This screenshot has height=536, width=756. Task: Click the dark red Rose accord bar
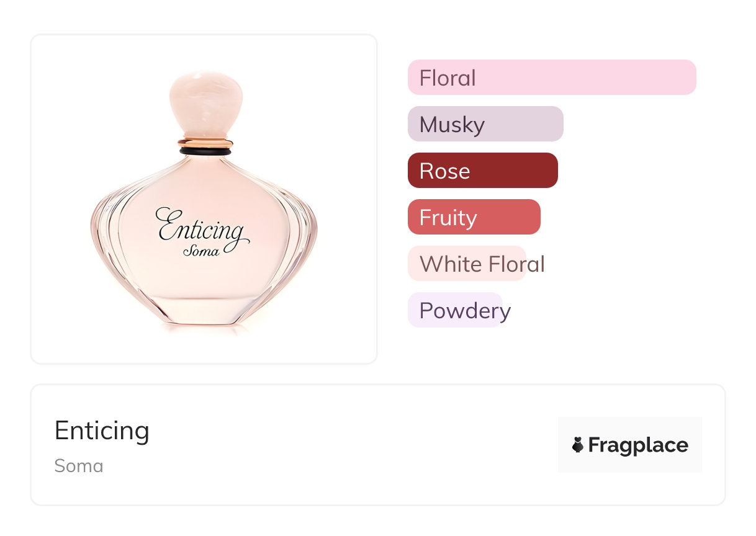point(482,171)
